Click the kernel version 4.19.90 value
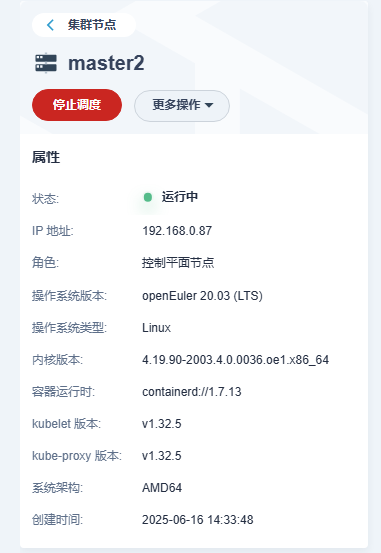This screenshot has width=381, height=553. point(236,360)
